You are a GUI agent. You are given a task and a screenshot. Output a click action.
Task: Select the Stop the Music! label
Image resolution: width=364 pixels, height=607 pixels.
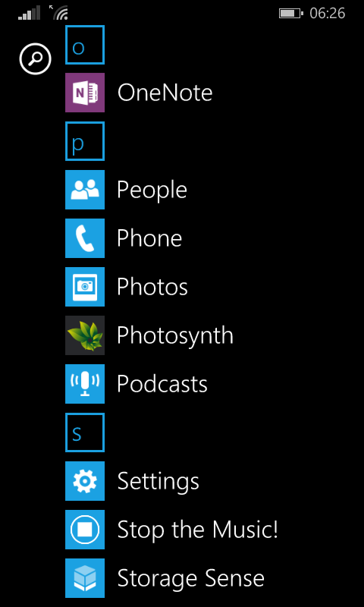(x=198, y=530)
